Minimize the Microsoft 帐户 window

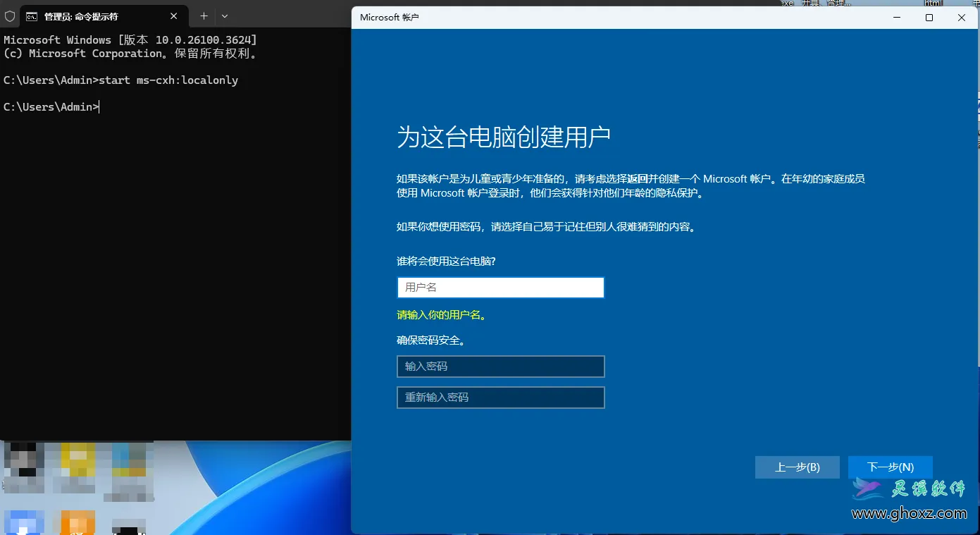pos(897,18)
